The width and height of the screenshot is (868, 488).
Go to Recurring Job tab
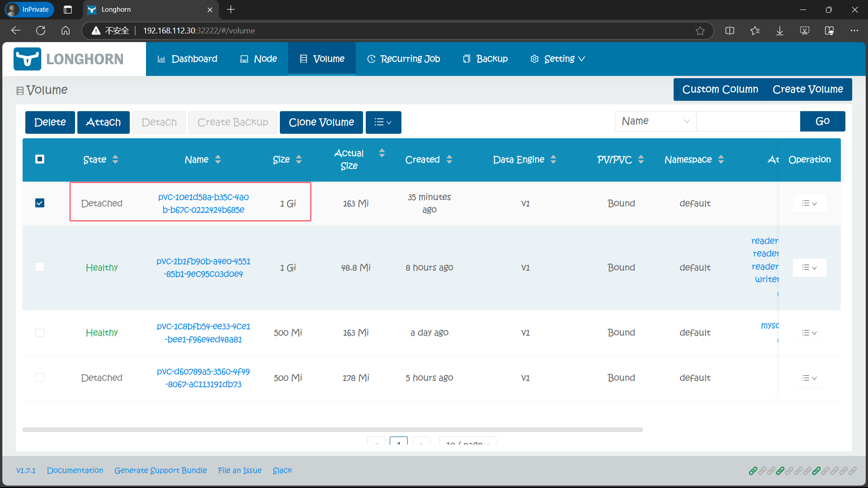click(x=403, y=59)
